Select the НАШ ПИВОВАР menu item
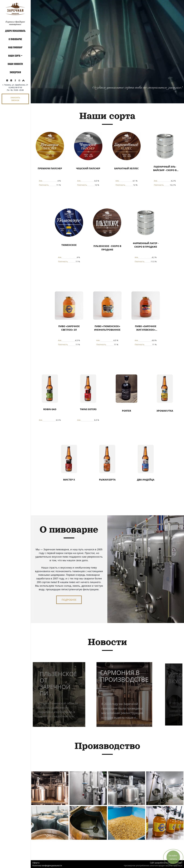The width and height of the screenshot is (184, 868). [15, 47]
